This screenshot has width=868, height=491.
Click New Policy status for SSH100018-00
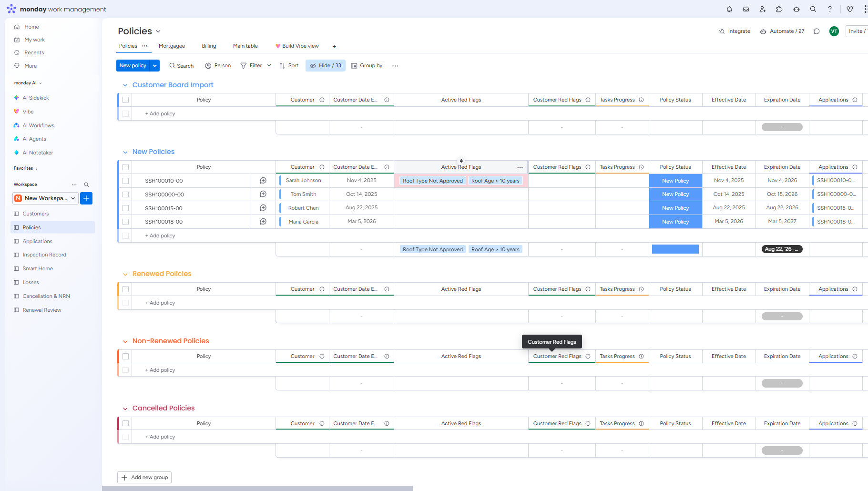675,222
